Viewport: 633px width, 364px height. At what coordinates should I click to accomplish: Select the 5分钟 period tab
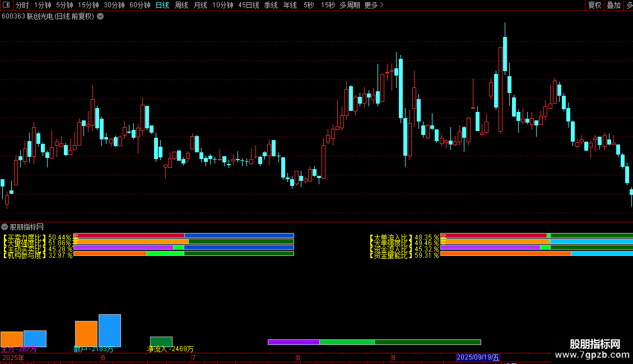pos(64,5)
